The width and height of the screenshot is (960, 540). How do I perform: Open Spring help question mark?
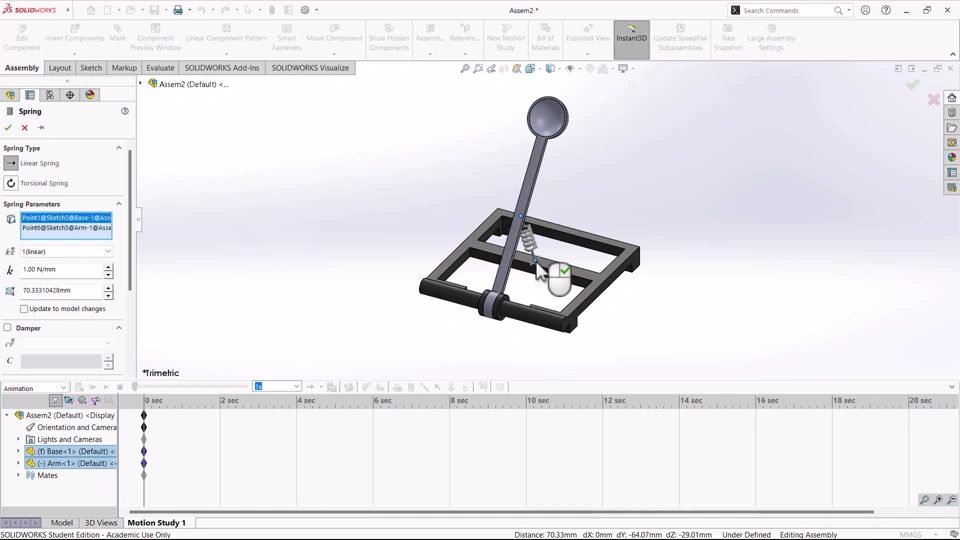(x=125, y=111)
